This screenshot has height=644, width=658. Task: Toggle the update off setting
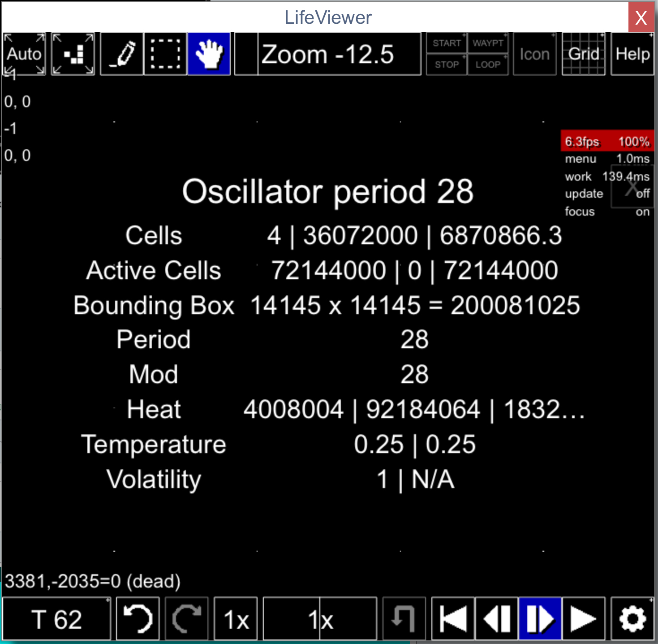[x=607, y=194]
